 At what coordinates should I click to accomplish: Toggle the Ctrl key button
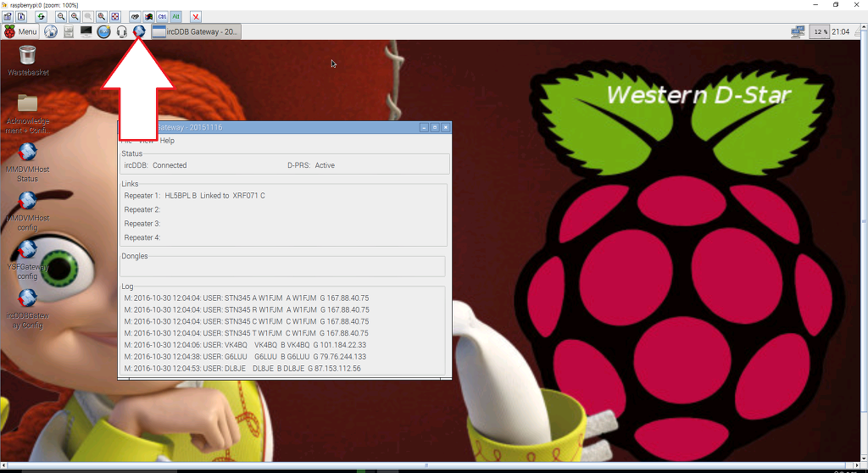(x=162, y=17)
